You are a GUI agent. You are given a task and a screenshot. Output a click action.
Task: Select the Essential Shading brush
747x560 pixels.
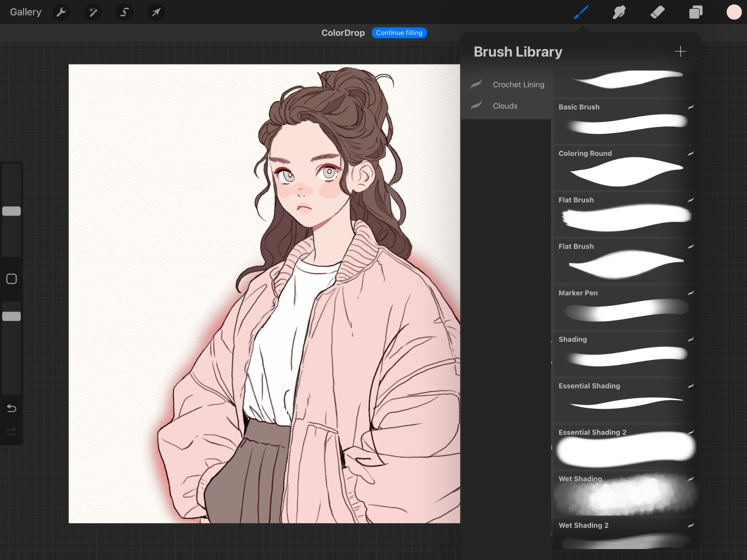pos(626,401)
